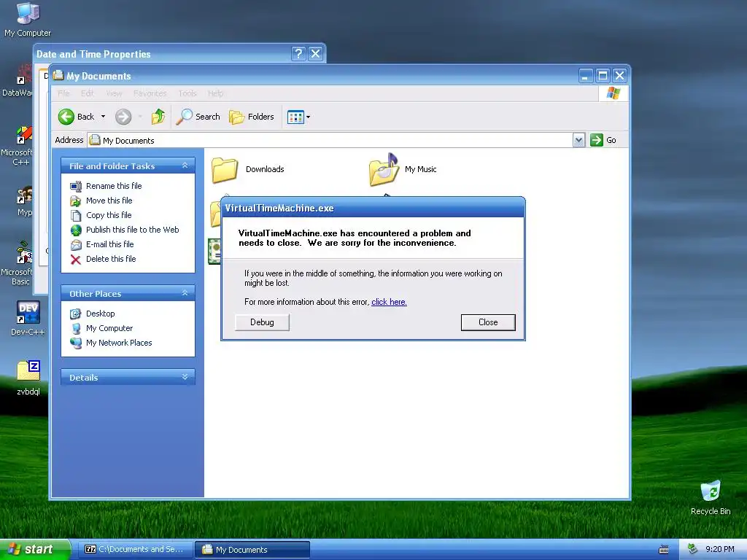The width and height of the screenshot is (747, 560).
Task: Click the Rename this file icon
Action: (x=76, y=186)
